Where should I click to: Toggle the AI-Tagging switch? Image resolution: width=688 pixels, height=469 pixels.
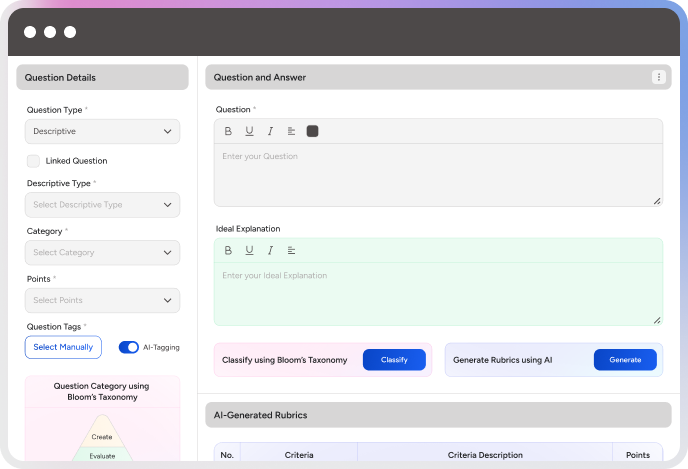[129, 347]
